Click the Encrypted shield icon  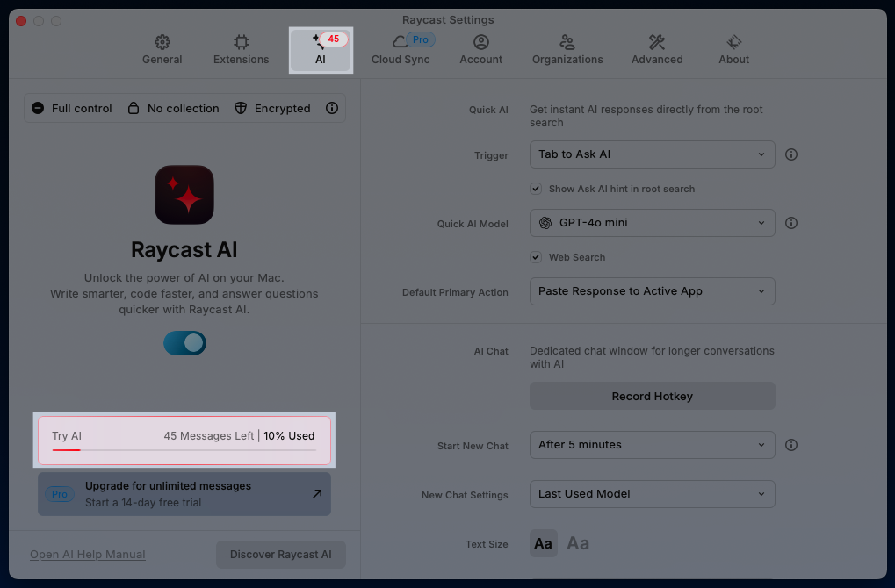tap(241, 108)
